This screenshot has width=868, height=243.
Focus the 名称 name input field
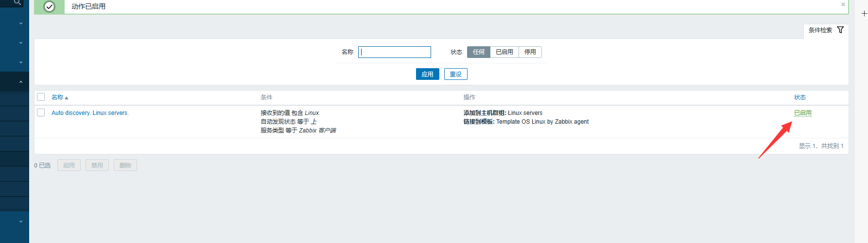pyautogui.click(x=395, y=52)
